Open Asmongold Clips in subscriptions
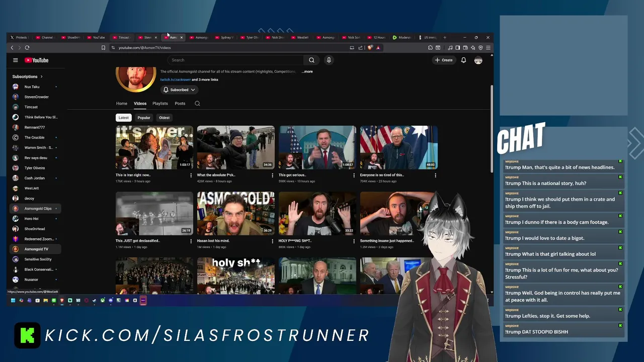This screenshot has width=644, height=362. (35, 209)
